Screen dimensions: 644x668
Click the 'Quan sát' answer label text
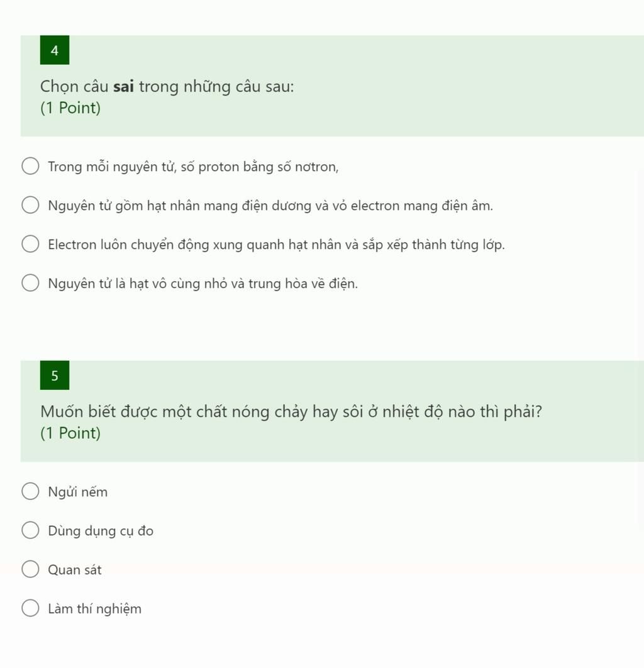point(75,570)
